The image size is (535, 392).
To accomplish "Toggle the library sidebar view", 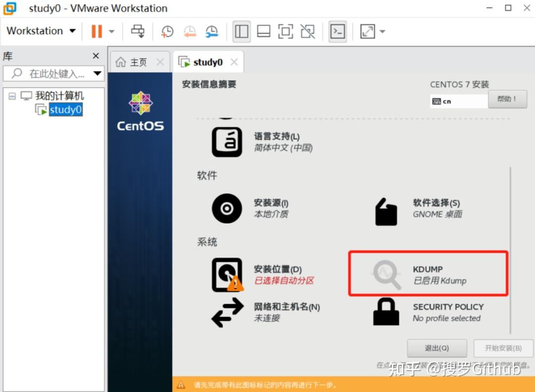I will (x=242, y=31).
